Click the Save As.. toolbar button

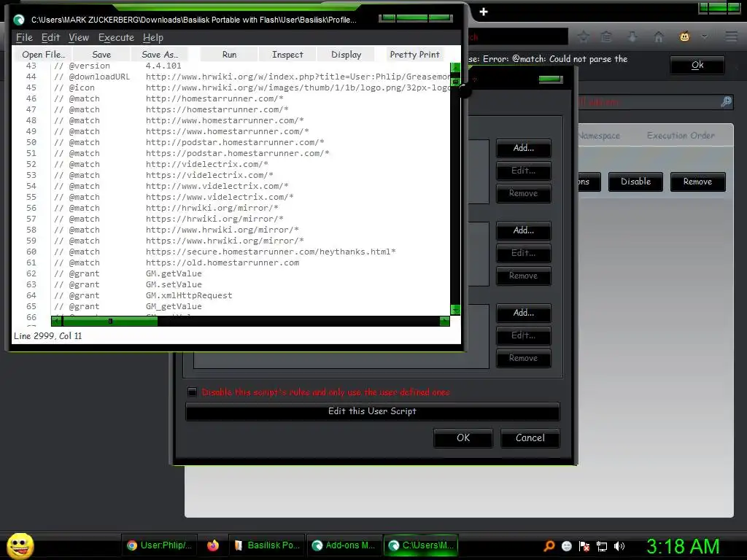coord(160,54)
